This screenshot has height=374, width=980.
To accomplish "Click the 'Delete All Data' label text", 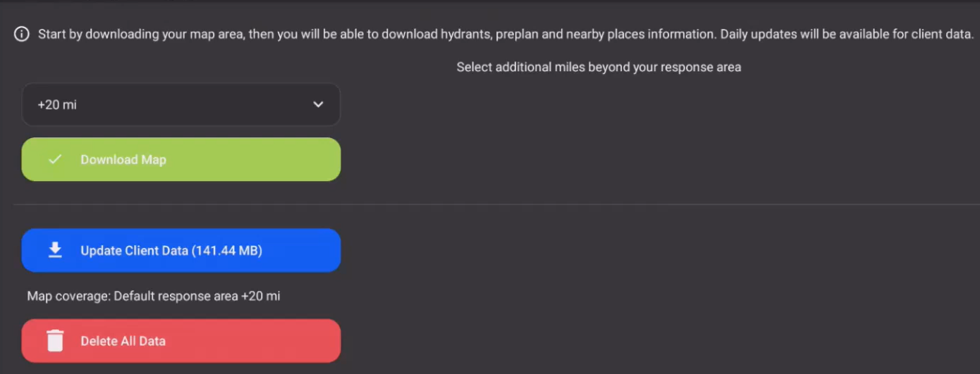I will (123, 341).
